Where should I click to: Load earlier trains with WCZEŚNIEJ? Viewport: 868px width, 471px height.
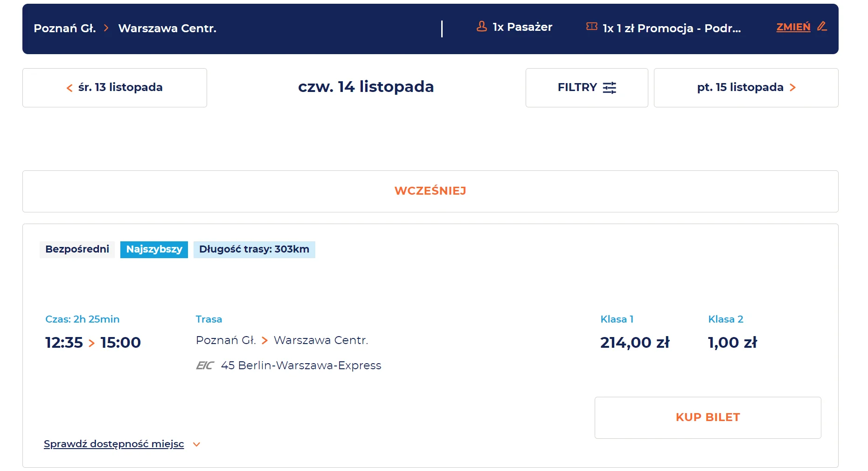click(431, 191)
